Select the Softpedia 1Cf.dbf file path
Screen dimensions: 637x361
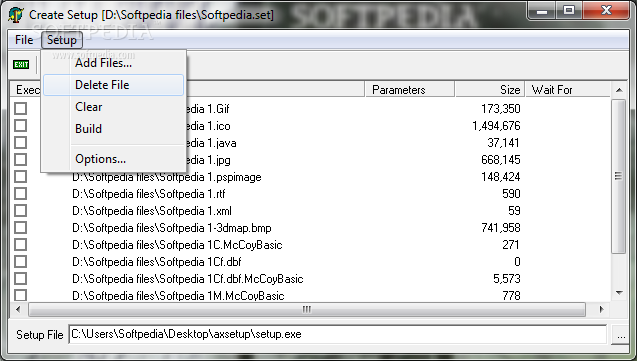point(157,262)
